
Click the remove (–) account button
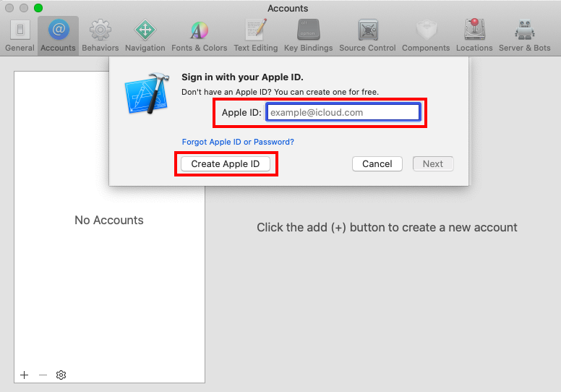click(x=43, y=375)
